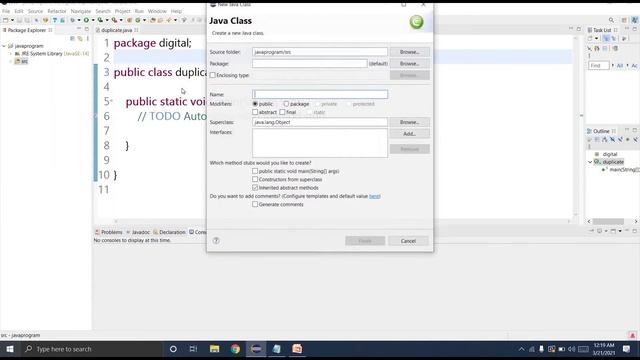This screenshot has height=360, width=640.
Task: Check the abstract modifier checkbox
Action: (255, 112)
